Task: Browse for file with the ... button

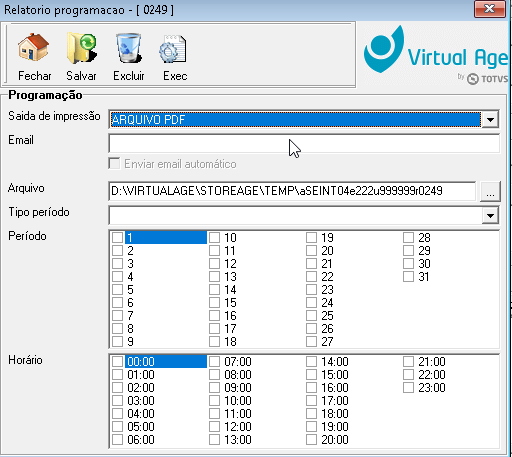Action: [x=490, y=191]
